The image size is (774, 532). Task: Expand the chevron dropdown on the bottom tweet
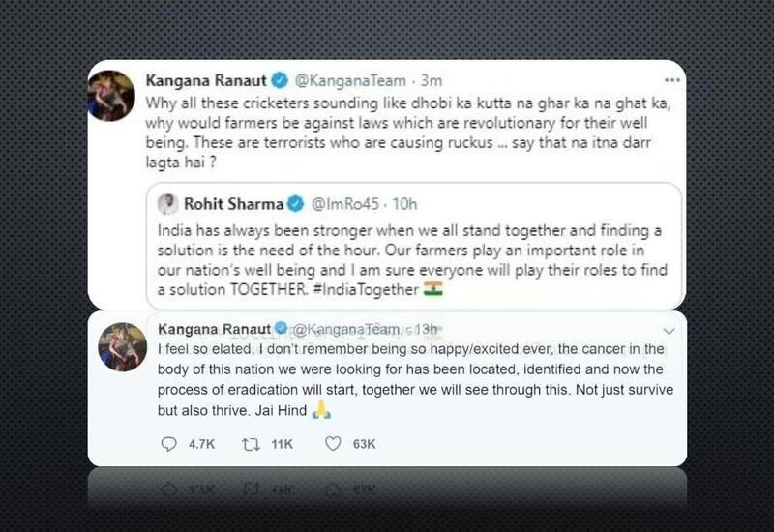670,329
